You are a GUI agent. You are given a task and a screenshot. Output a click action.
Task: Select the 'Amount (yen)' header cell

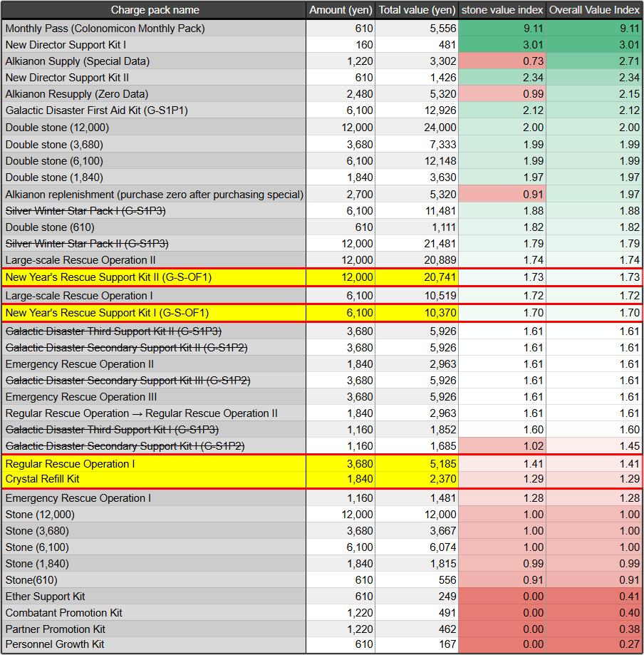[x=341, y=10]
